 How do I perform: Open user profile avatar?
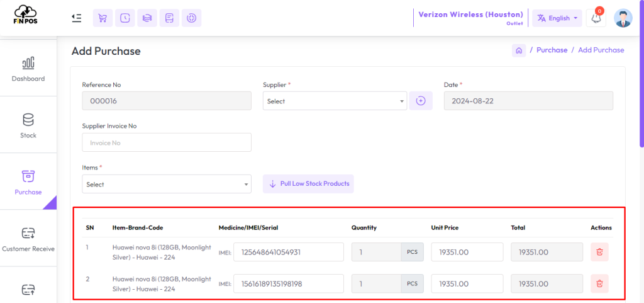tap(623, 18)
